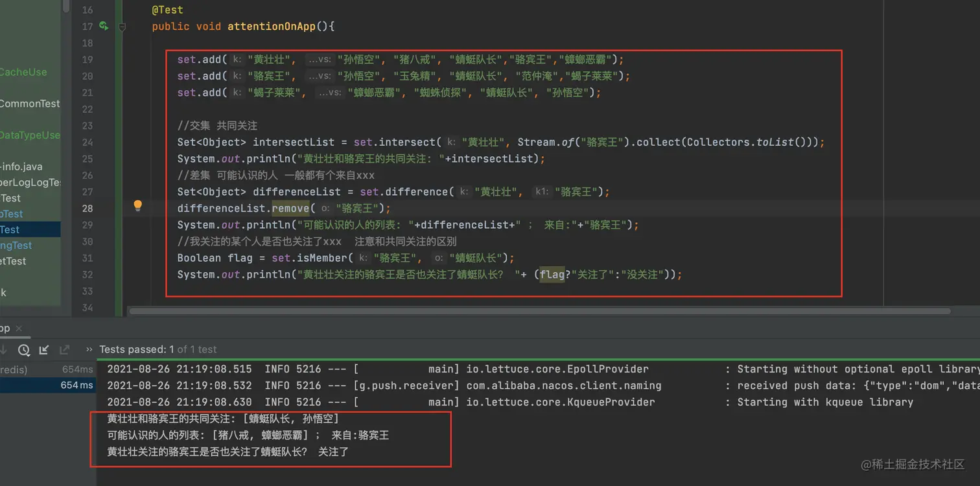This screenshot has width=980, height=486.
Task: Open the test history clock icon
Action: click(x=24, y=350)
